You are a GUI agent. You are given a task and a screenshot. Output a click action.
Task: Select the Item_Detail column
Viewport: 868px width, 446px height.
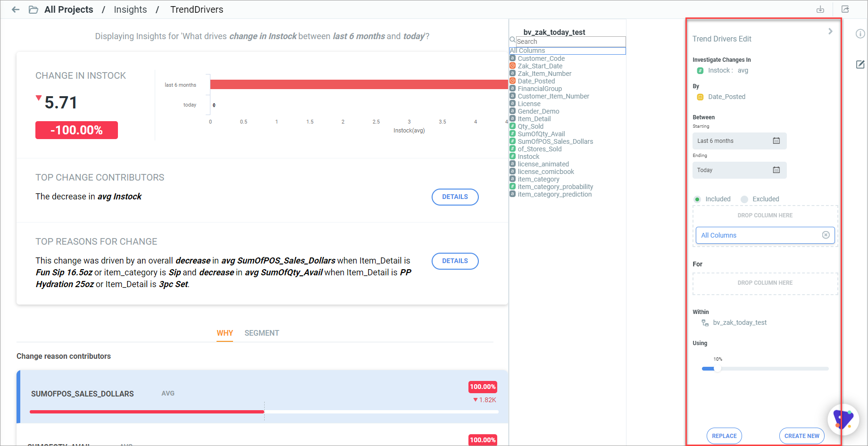pyautogui.click(x=534, y=119)
